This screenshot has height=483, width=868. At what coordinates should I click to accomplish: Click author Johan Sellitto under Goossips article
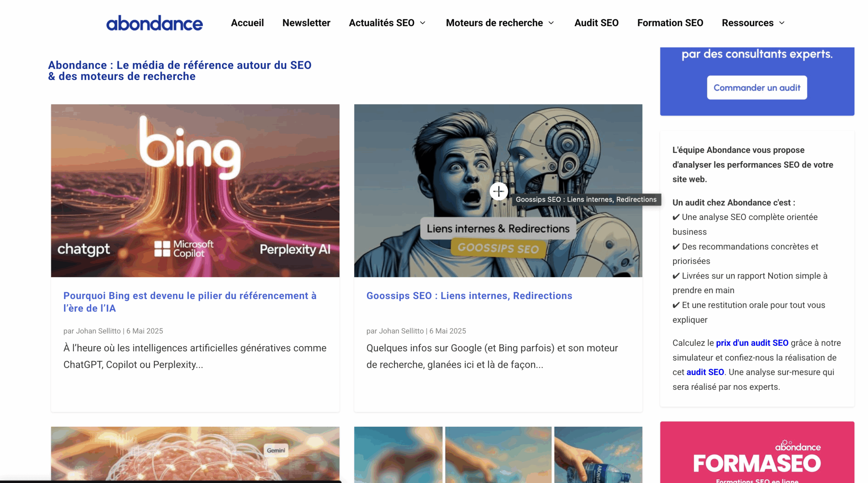pyautogui.click(x=401, y=330)
